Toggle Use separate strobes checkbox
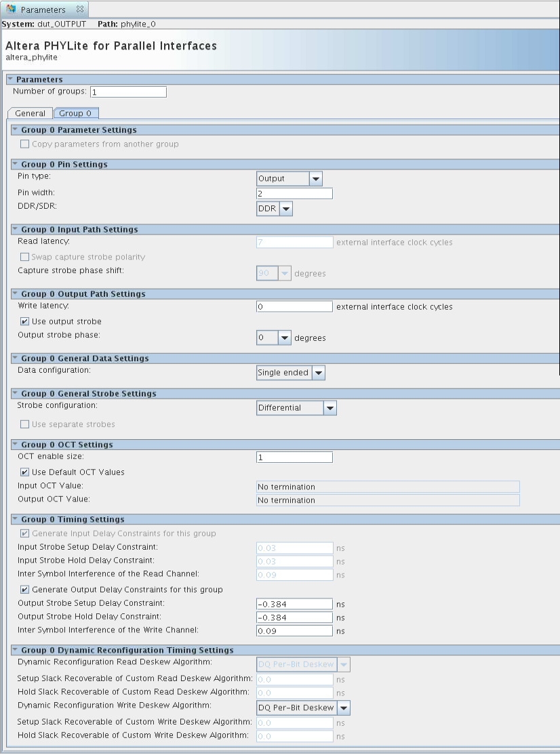This screenshot has width=560, height=755. pos(24,424)
